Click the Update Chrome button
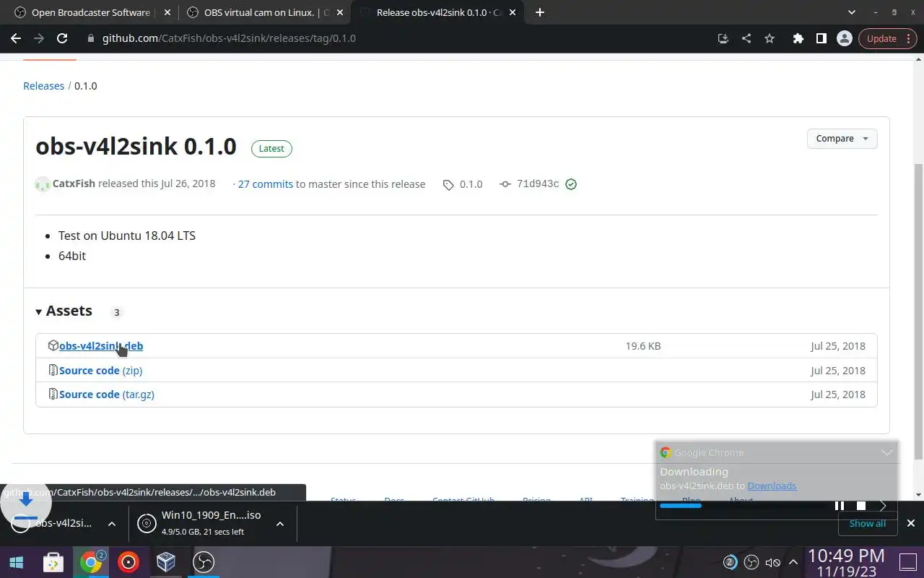Viewport: 924px width, 578px height. [888, 38]
